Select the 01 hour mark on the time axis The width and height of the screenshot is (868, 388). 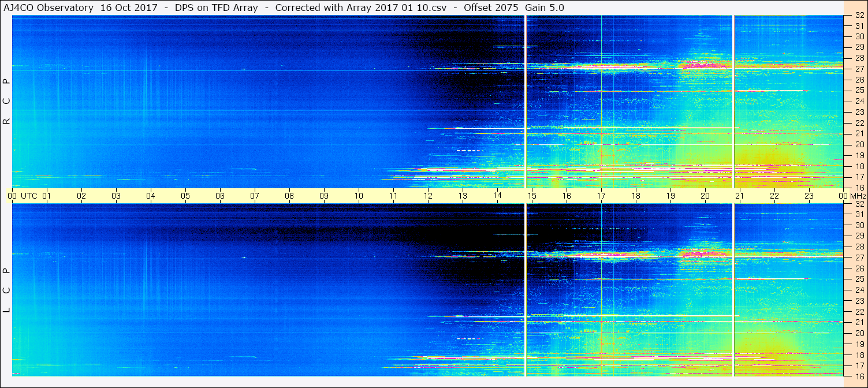pos(47,196)
